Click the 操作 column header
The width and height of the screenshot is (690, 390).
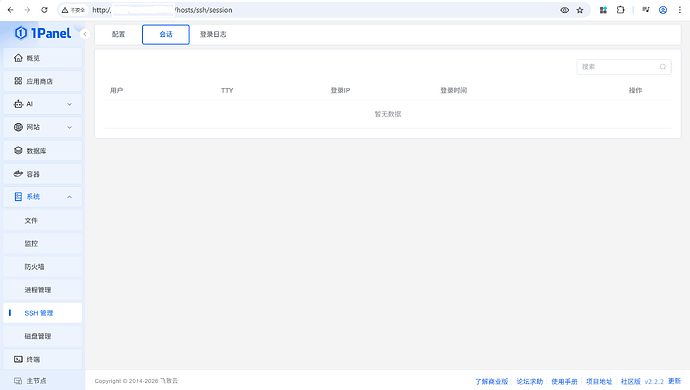635,90
